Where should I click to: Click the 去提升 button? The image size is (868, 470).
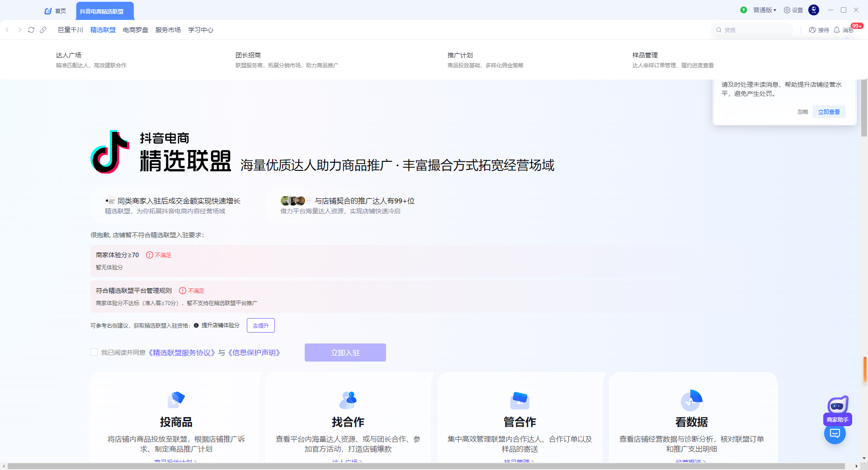[261, 325]
